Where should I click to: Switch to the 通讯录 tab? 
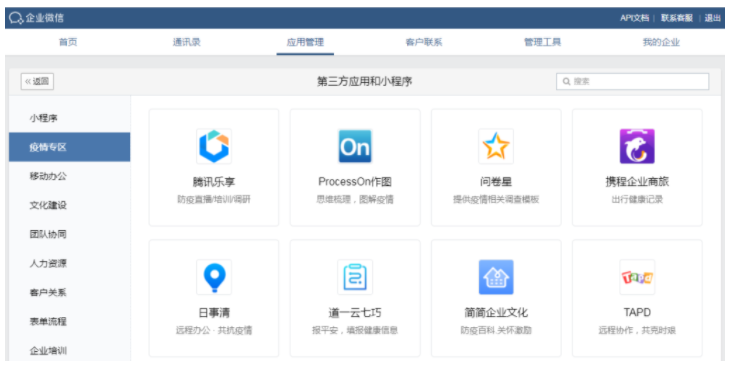[187, 42]
